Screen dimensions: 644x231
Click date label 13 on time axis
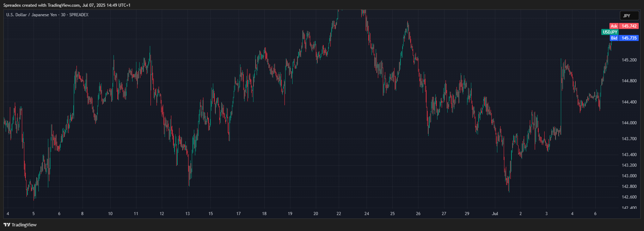click(x=188, y=214)
